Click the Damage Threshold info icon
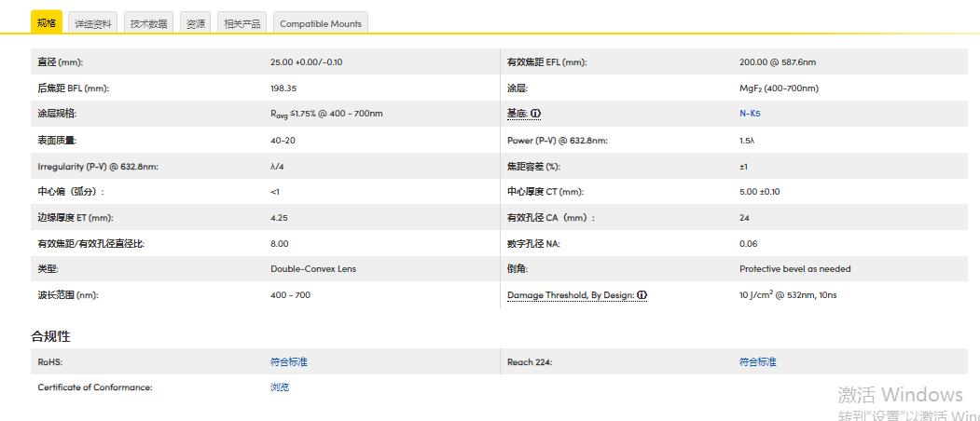This screenshot has height=421, width=980. click(x=642, y=295)
